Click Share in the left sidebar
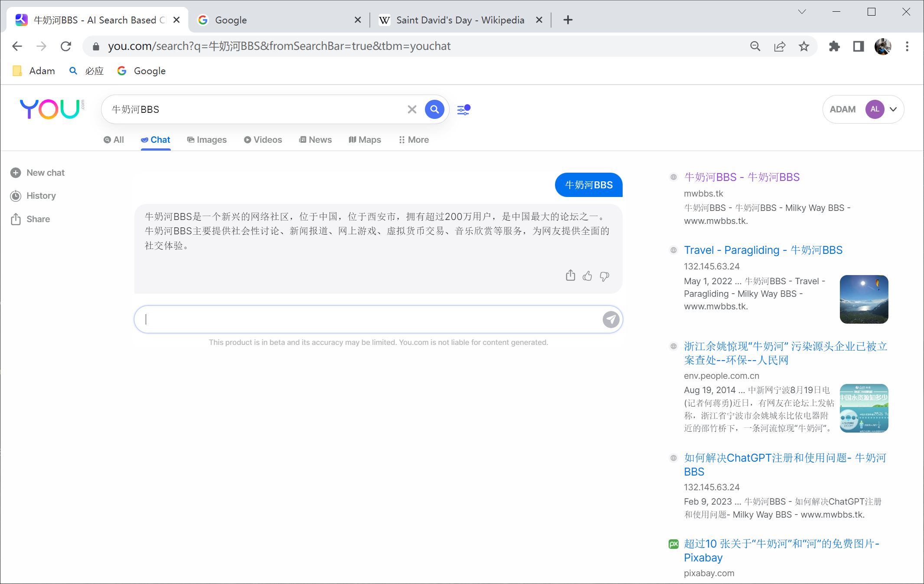924x584 pixels. (x=30, y=219)
